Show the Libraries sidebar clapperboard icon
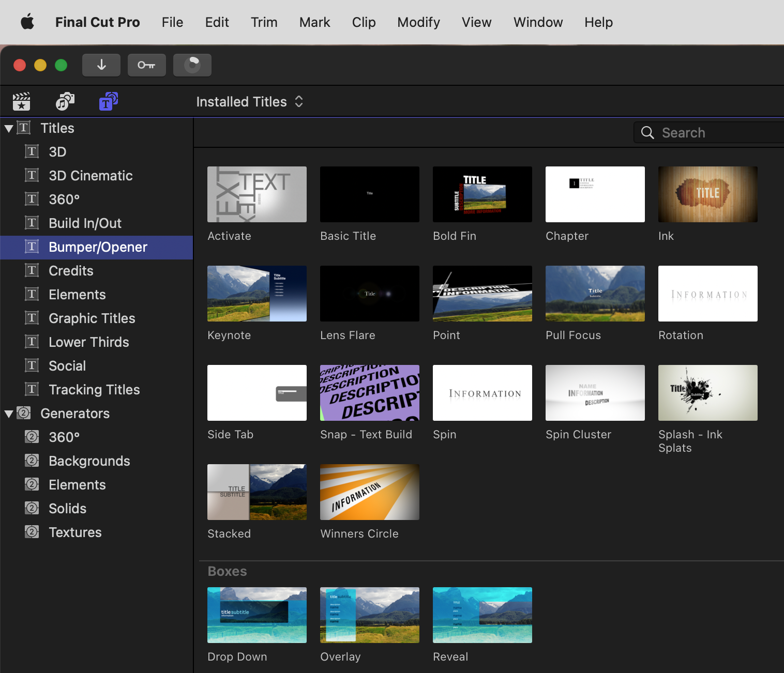Viewport: 784px width, 673px height. click(x=22, y=101)
